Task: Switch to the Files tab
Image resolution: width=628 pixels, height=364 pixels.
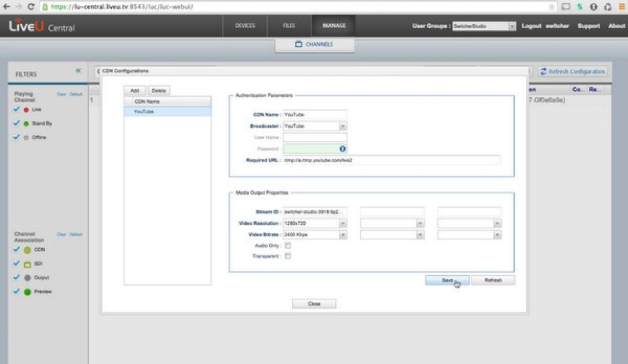Action: pyautogui.click(x=289, y=25)
